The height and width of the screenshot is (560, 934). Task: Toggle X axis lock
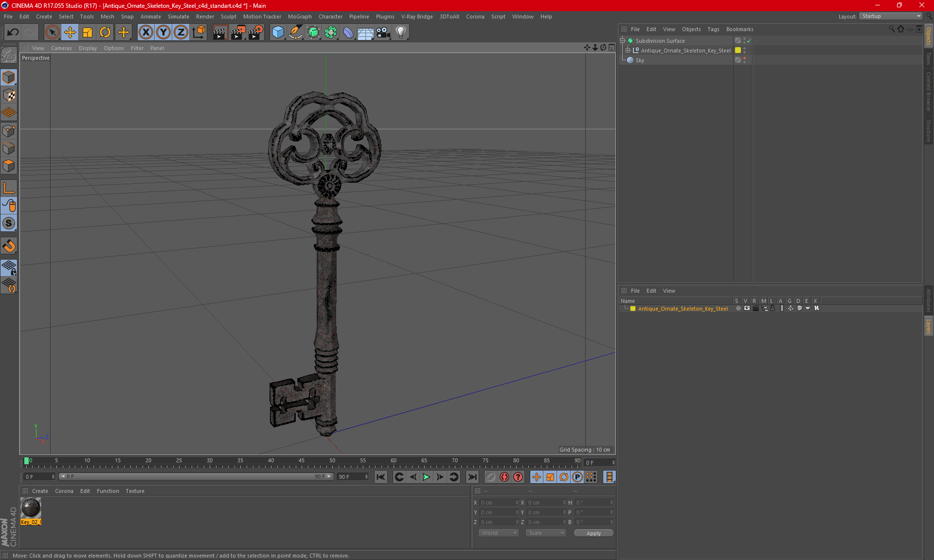(145, 32)
